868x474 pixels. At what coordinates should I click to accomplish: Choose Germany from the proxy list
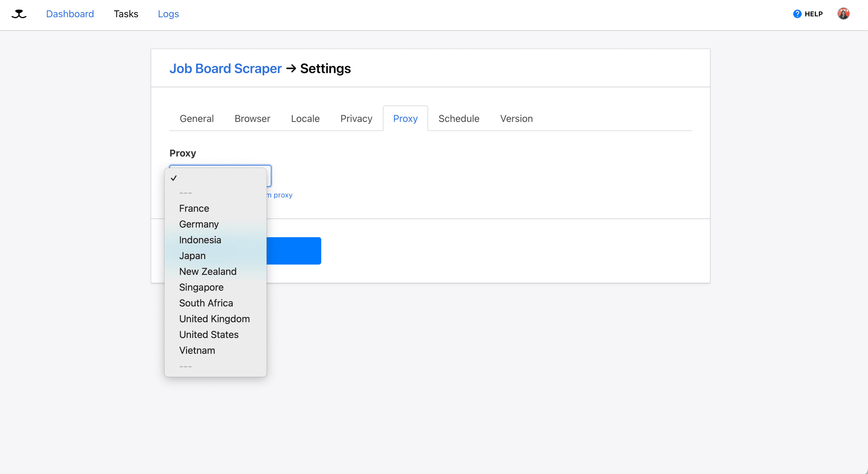click(199, 224)
